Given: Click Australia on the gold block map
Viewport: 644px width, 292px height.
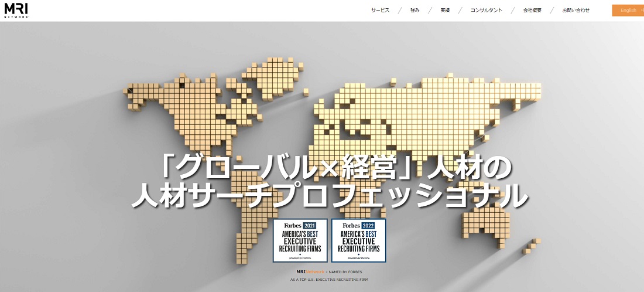Looking at the screenshot, I should click(486, 224).
